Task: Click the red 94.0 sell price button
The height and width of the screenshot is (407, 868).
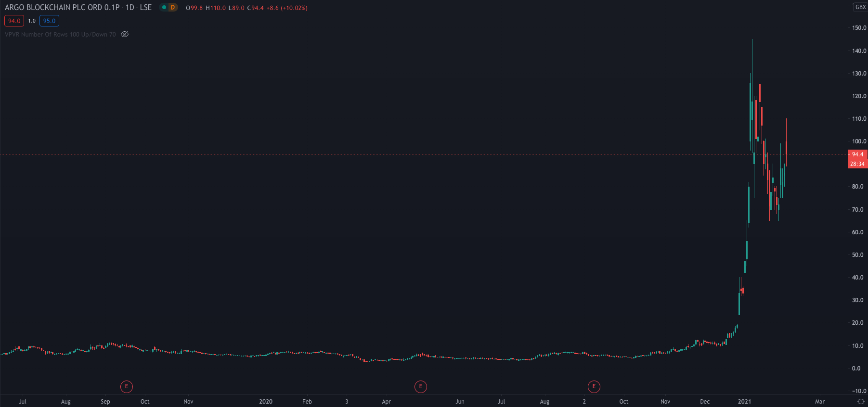Action: click(14, 21)
